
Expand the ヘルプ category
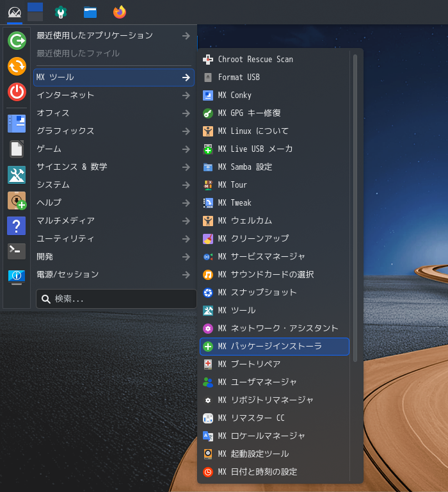pos(114,202)
